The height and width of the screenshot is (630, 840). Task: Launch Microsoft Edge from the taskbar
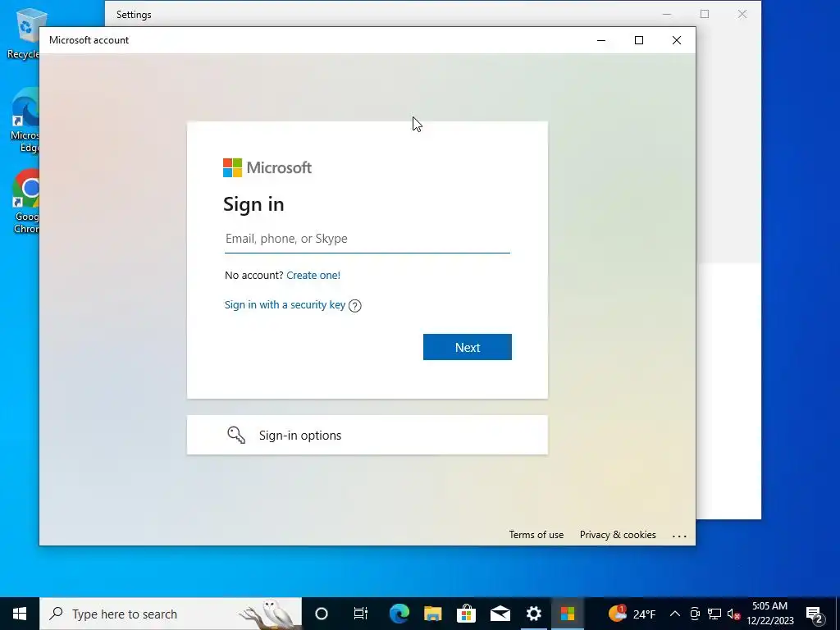(x=399, y=614)
